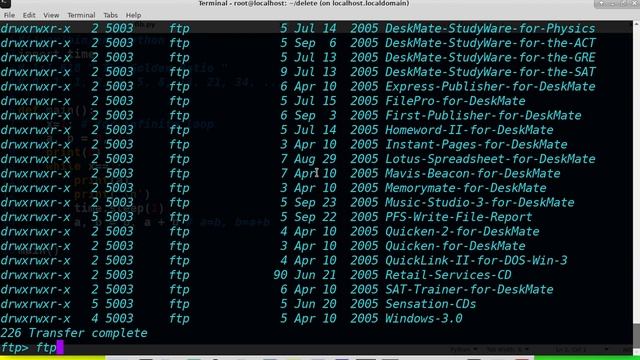This screenshot has width=640, height=360.
Task: Select Windows-3.0 directory name
Action: pyautogui.click(x=424, y=318)
